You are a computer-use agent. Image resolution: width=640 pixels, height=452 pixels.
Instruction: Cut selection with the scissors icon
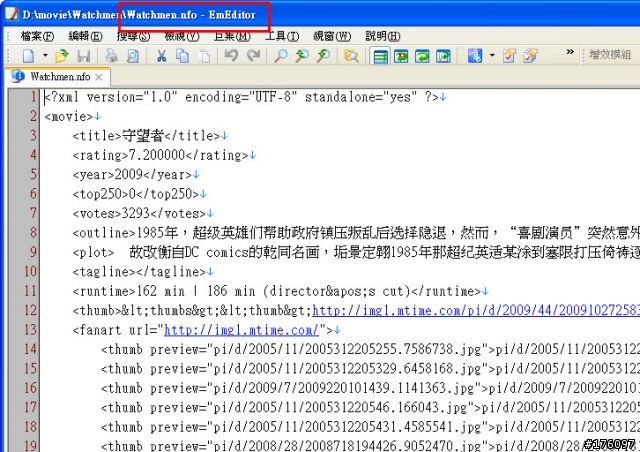pyautogui.click(x=162, y=56)
